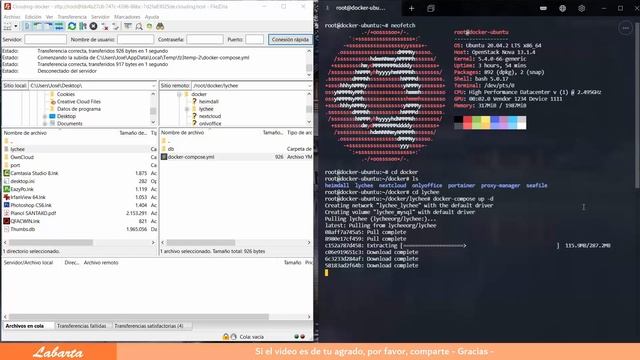Viewport: 640px width, 360px height.
Task: Search remote files with binoculars icon
Action: [x=160, y=27]
